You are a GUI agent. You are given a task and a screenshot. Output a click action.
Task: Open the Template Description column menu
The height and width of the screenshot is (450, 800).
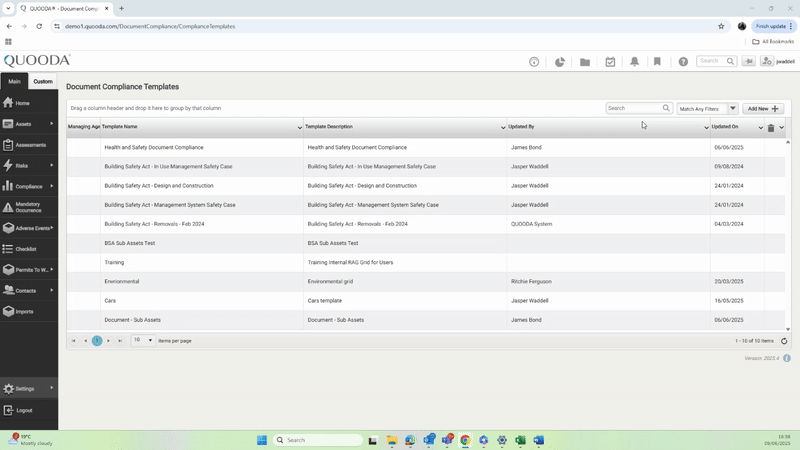point(503,128)
